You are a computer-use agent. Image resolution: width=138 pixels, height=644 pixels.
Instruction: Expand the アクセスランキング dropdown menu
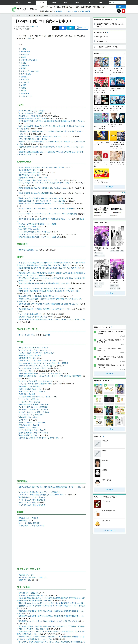click(x=99, y=7)
